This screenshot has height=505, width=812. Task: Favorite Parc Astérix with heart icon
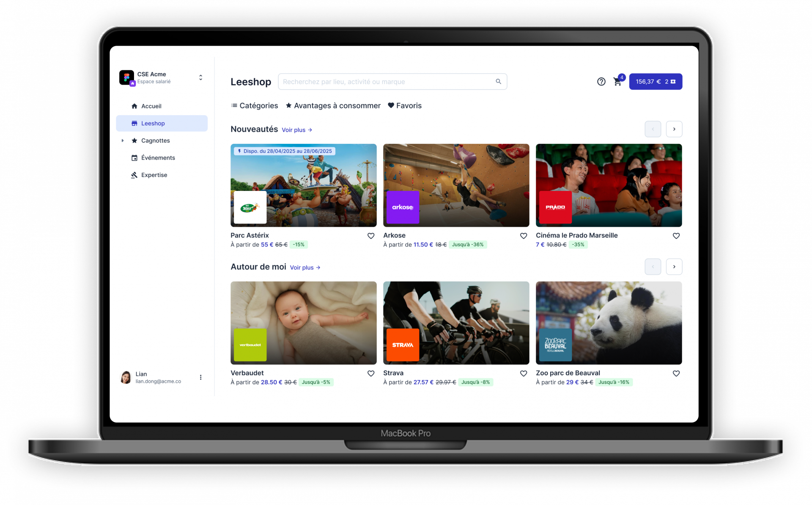tap(371, 236)
